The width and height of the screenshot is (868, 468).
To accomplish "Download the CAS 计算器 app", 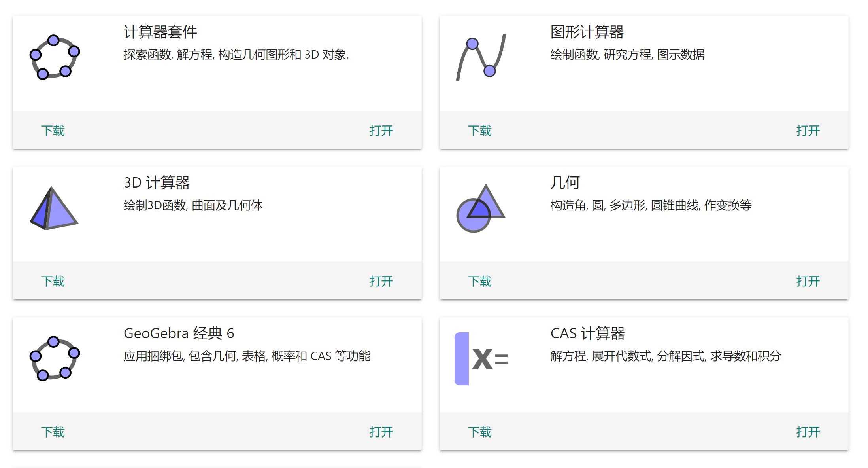I will [x=480, y=432].
